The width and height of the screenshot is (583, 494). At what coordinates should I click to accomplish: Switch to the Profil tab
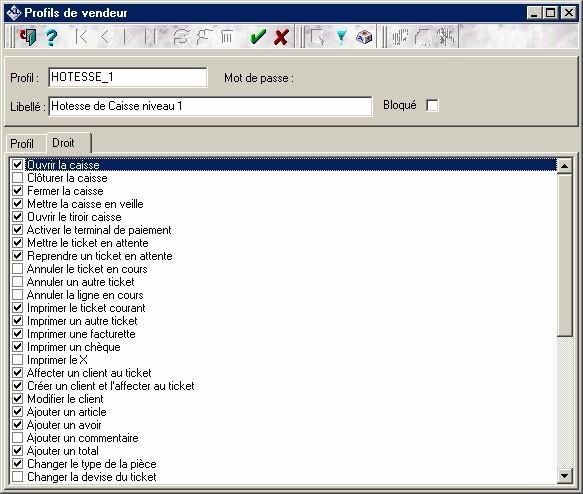(x=22, y=143)
